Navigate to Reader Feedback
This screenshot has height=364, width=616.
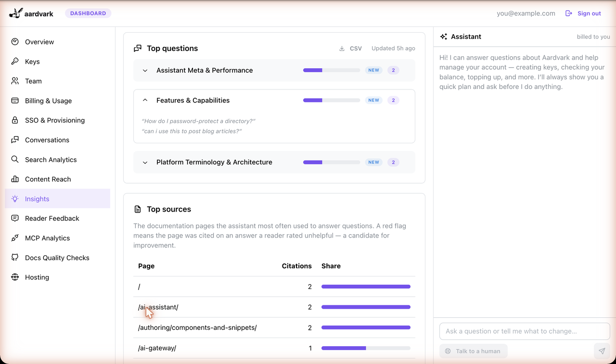58,218
